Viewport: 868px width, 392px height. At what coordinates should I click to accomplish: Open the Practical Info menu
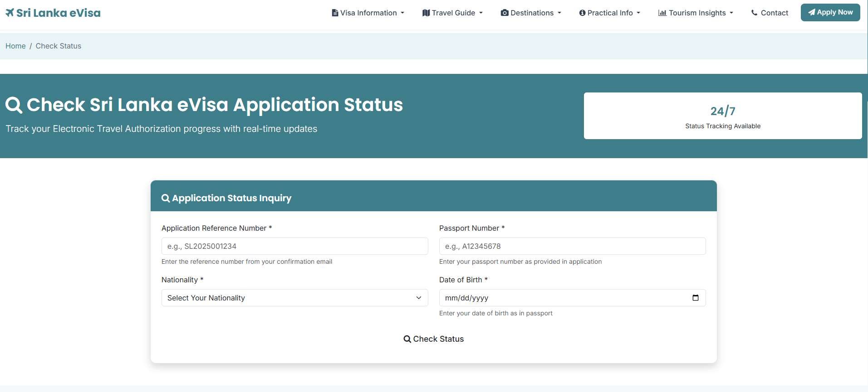coord(610,13)
